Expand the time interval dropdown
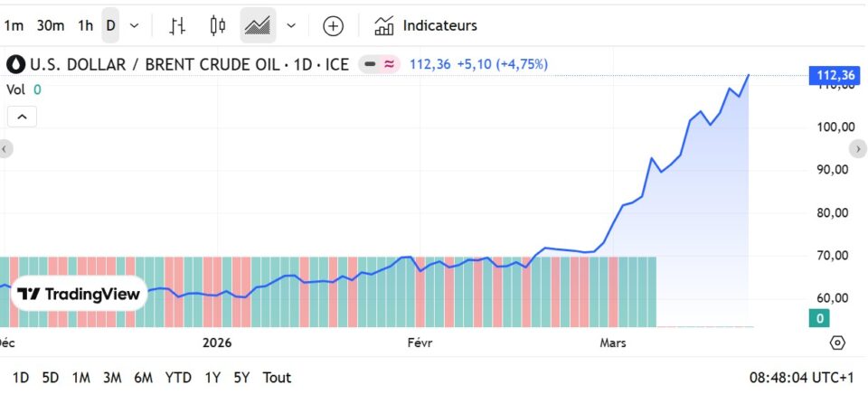868x394 pixels. tap(135, 25)
